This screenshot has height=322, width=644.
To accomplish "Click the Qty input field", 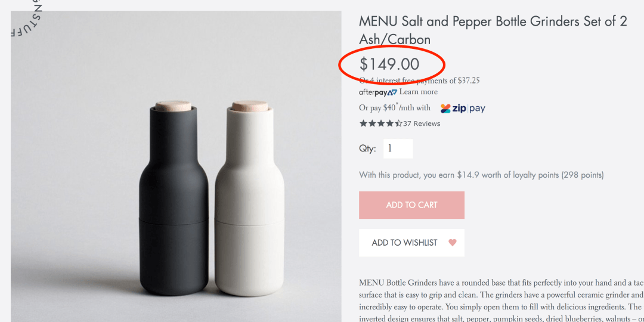I will tap(398, 148).
